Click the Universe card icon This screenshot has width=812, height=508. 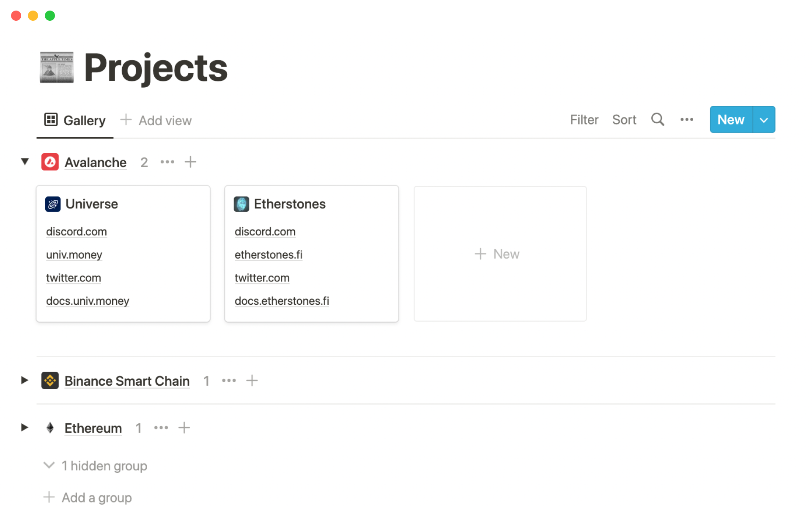(53, 204)
